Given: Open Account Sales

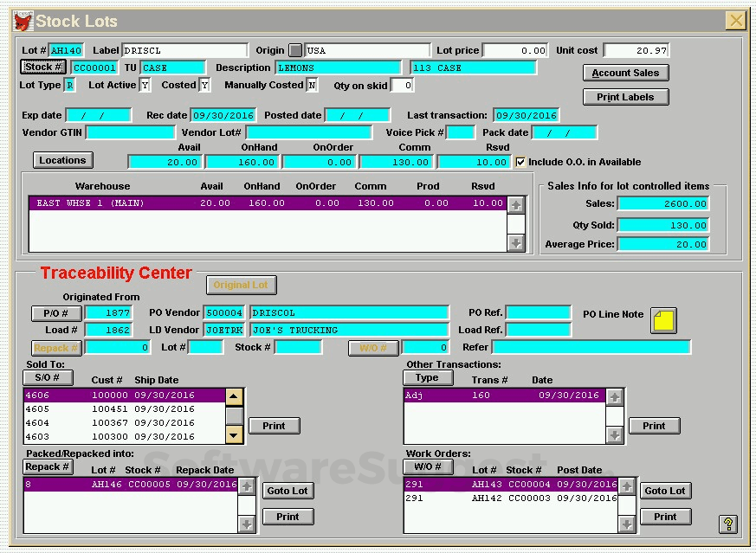Looking at the screenshot, I should pos(625,73).
